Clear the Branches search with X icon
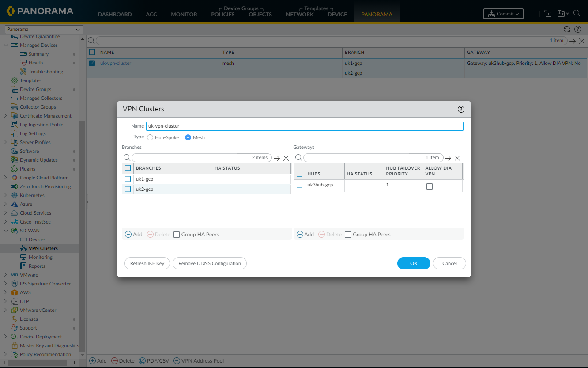The image size is (588, 368). click(x=286, y=158)
